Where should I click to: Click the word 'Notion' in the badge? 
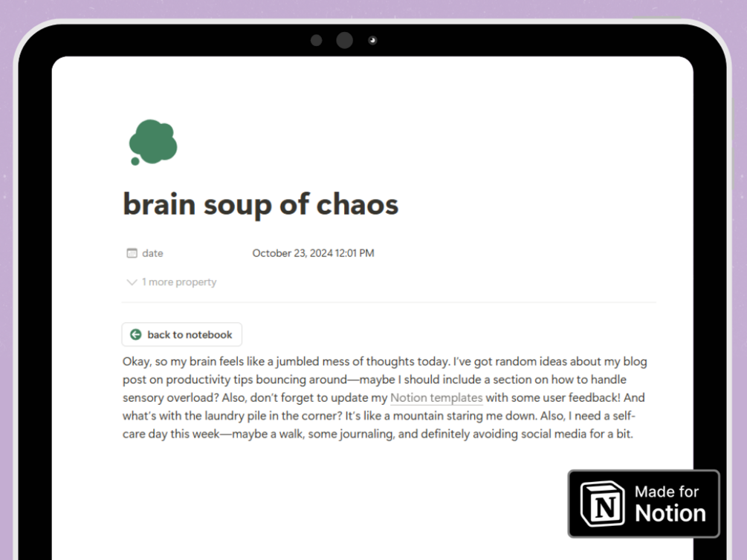(670, 513)
